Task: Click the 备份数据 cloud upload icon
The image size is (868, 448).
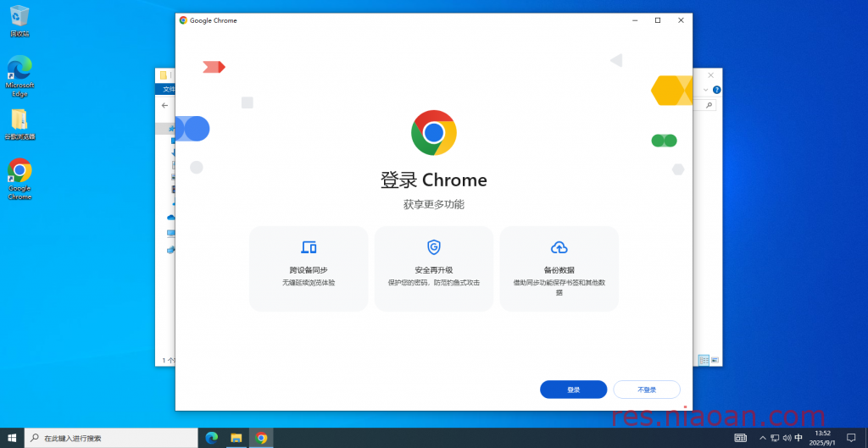Action: (x=559, y=247)
